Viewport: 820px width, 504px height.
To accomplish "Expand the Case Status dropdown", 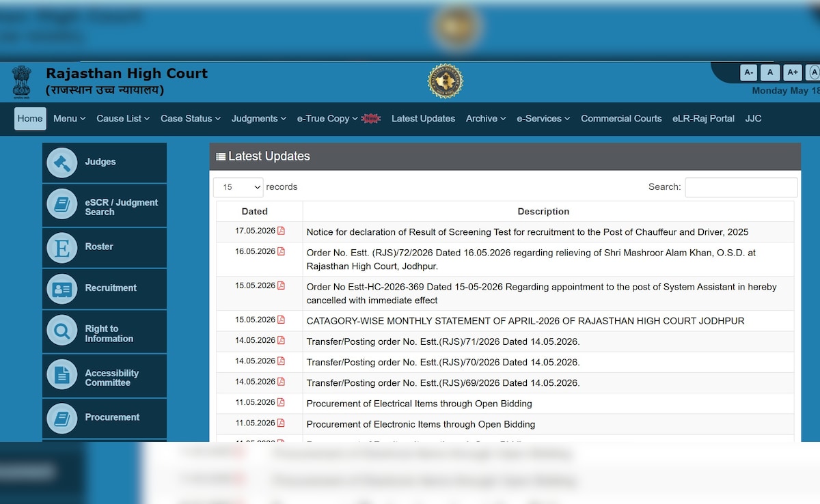I will (191, 118).
